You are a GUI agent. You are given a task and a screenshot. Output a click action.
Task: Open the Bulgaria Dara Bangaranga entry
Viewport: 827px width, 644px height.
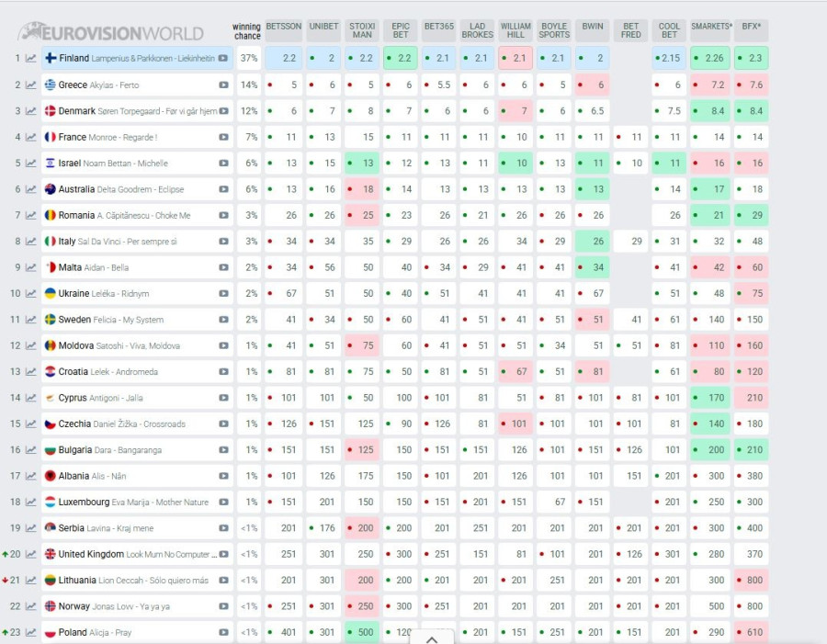tap(137, 450)
